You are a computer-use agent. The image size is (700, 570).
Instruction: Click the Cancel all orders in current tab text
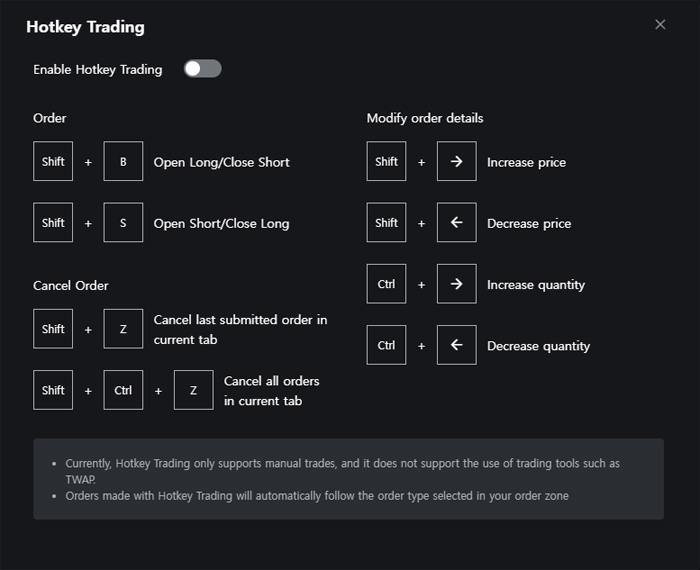coord(271,391)
